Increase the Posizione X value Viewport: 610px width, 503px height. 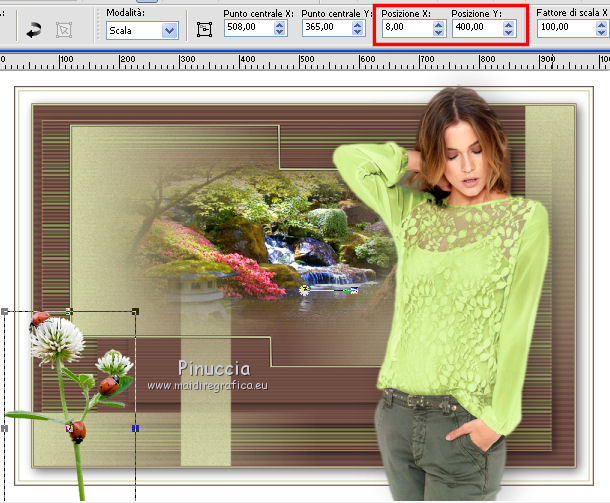click(438, 24)
